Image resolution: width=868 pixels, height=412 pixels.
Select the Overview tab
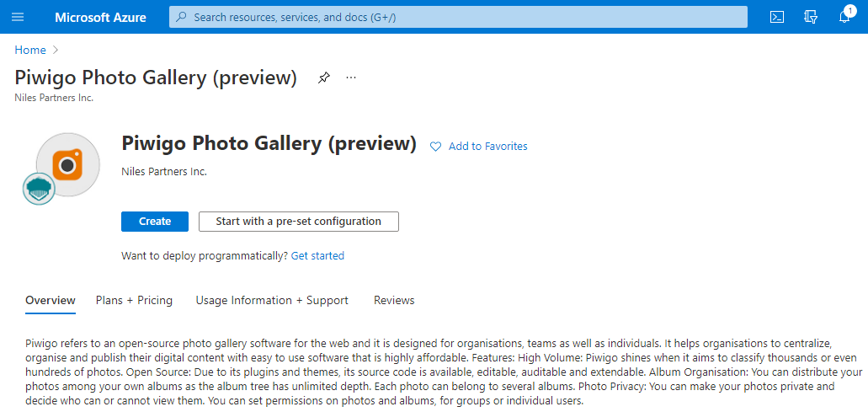(51, 300)
